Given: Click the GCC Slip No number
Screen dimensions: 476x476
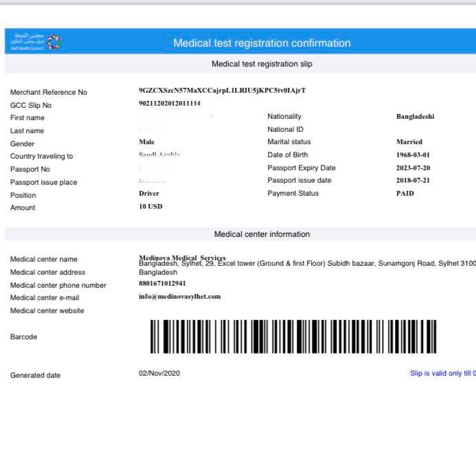Looking at the screenshot, I should pos(170,103).
